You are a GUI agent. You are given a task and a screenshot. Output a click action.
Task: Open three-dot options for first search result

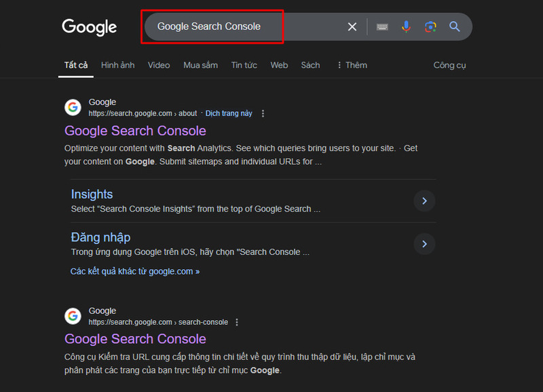[x=263, y=113]
